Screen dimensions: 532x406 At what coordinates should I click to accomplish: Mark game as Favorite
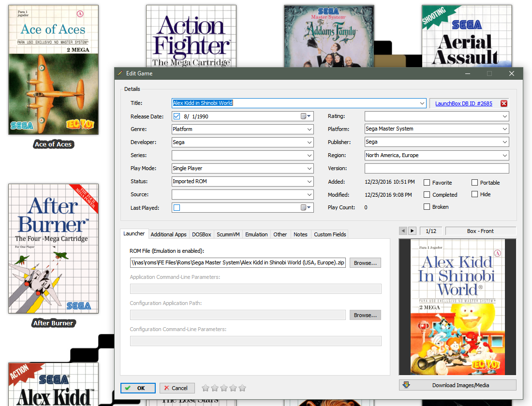pos(427,183)
